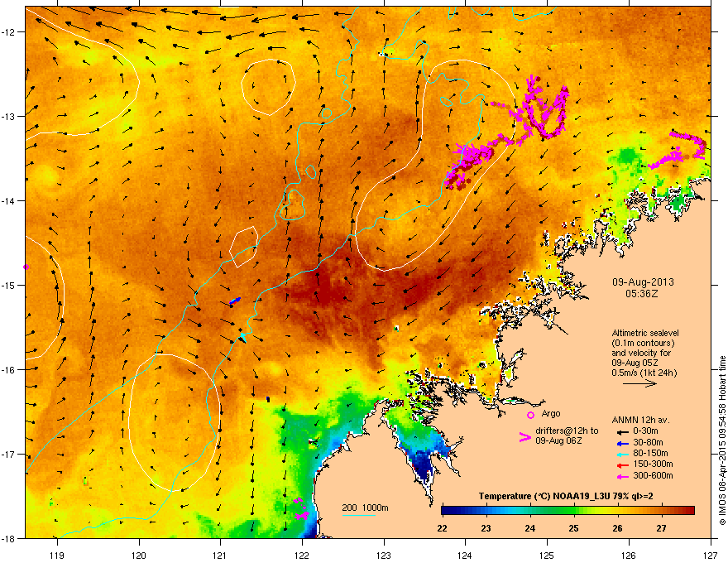Click the Argo magenta circle legend symbol
Image resolution: width=728 pixels, height=563 pixels.
pos(530,415)
